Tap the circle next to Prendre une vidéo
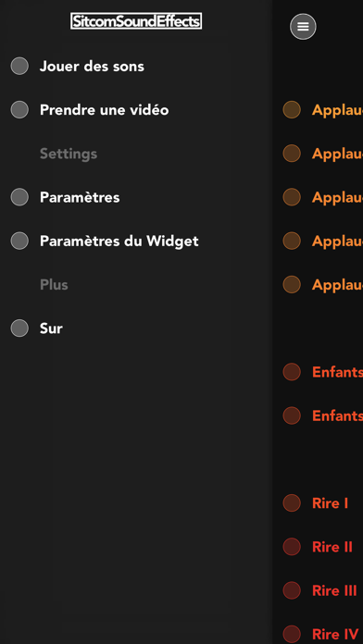The height and width of the screenshot is (644, 363). (x=19, y=110)
